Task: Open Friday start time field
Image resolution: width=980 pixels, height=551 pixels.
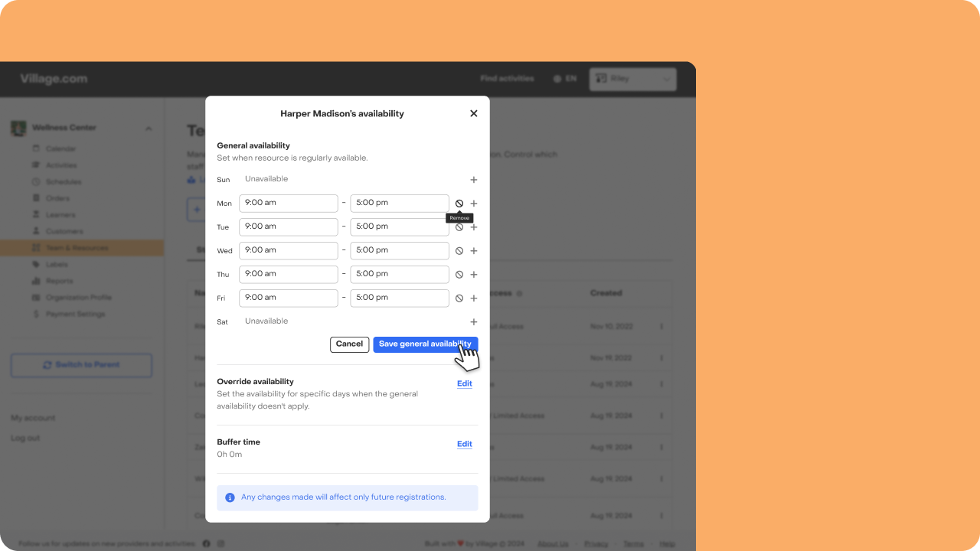Action: [289, 298]
